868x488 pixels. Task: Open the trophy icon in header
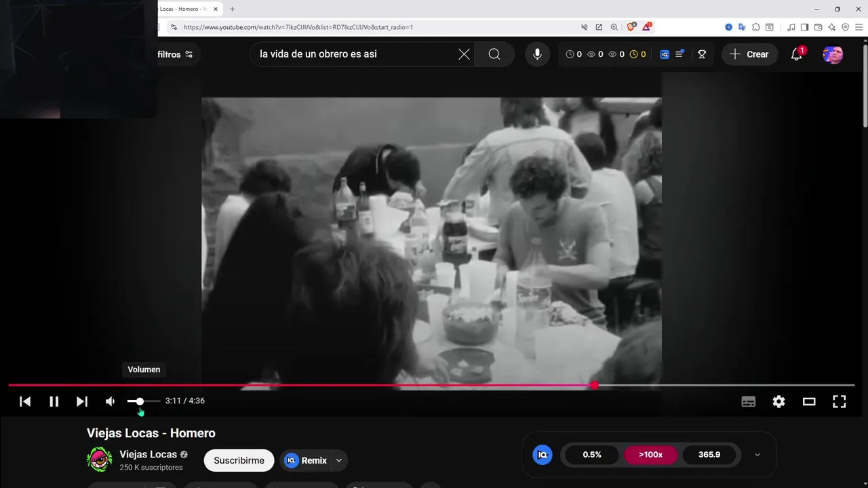tap(702, 54)
